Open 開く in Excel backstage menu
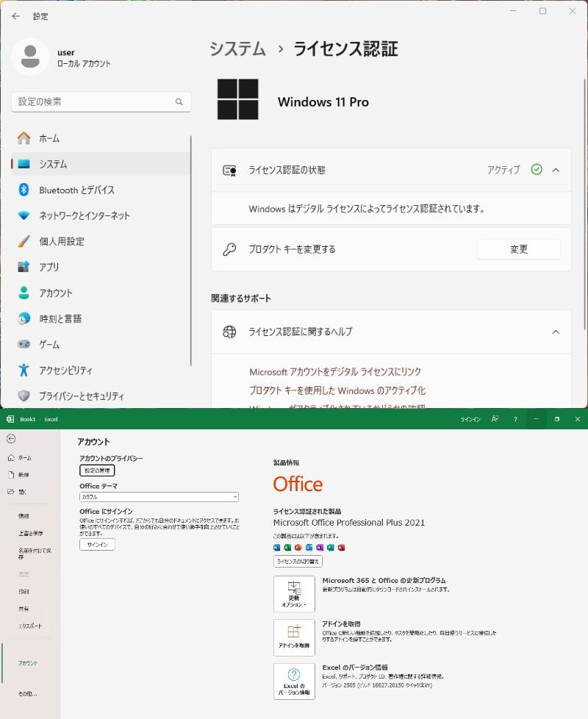Screen dimensions: 588x719 tap(23, 492)
